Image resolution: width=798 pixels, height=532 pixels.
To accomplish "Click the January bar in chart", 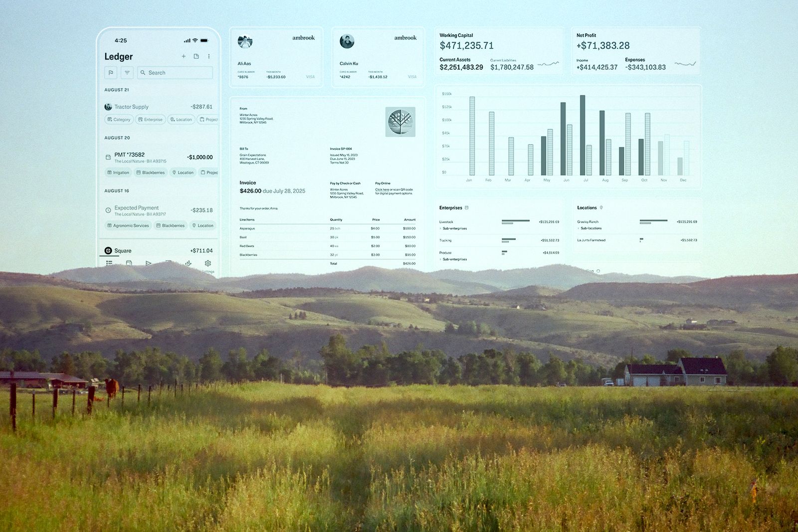I will pyautogui.click(x=472, y=136).
